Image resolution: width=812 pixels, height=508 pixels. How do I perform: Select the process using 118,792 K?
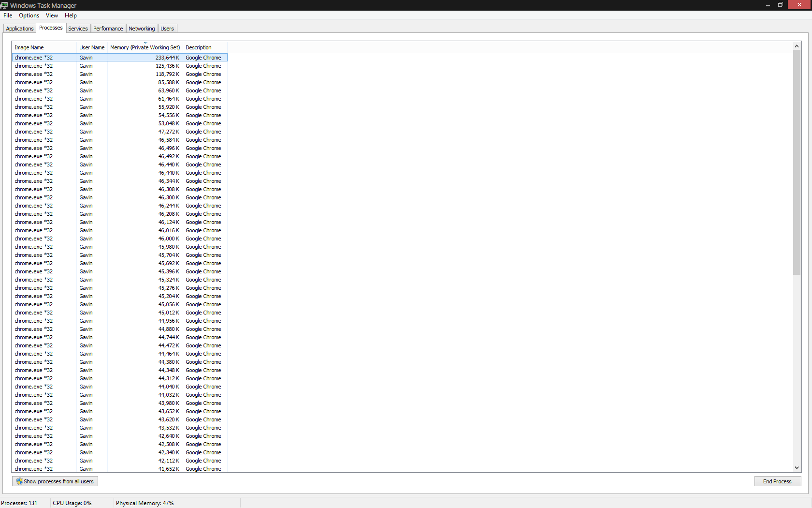[x=119, y=74]
